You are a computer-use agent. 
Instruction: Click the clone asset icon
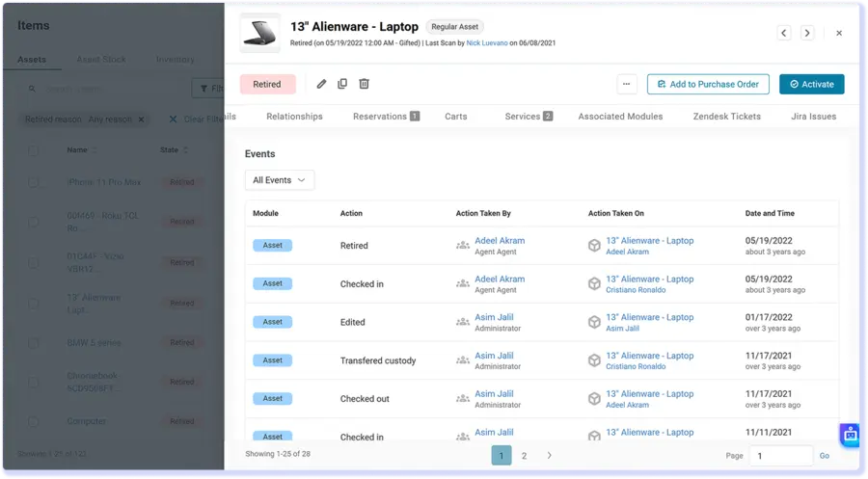coord(342,84)
